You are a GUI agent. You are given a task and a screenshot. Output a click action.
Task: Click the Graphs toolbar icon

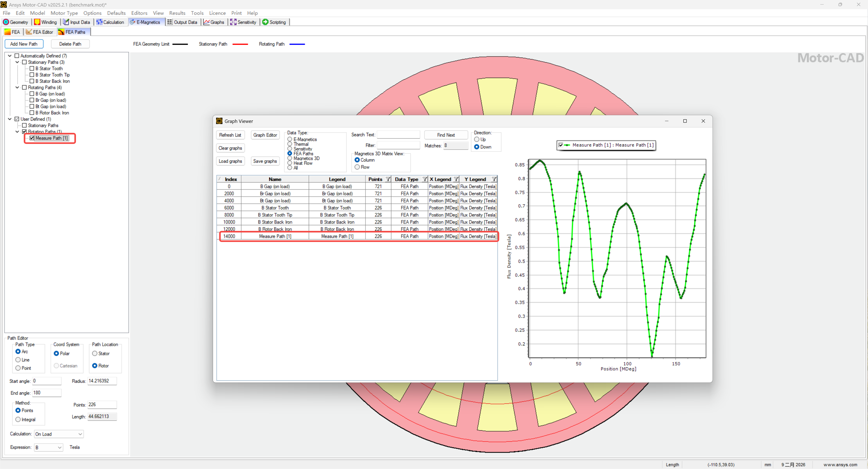pos(206,22)
